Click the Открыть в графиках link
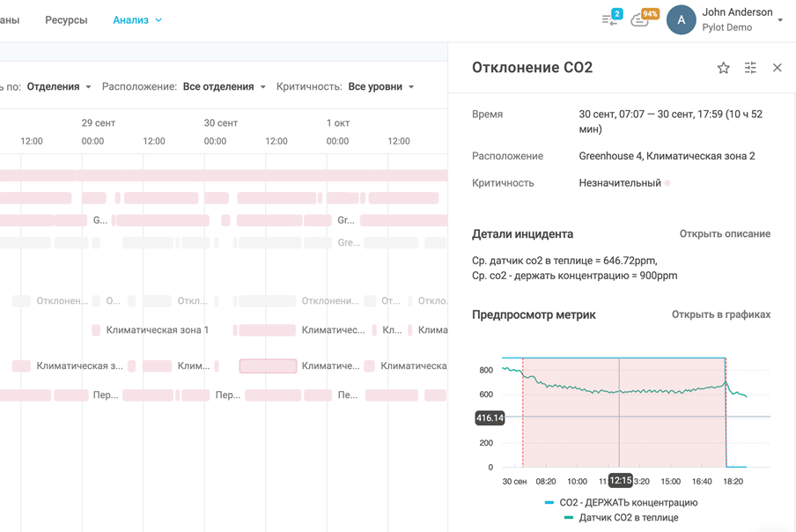 (x=720, y=314)
